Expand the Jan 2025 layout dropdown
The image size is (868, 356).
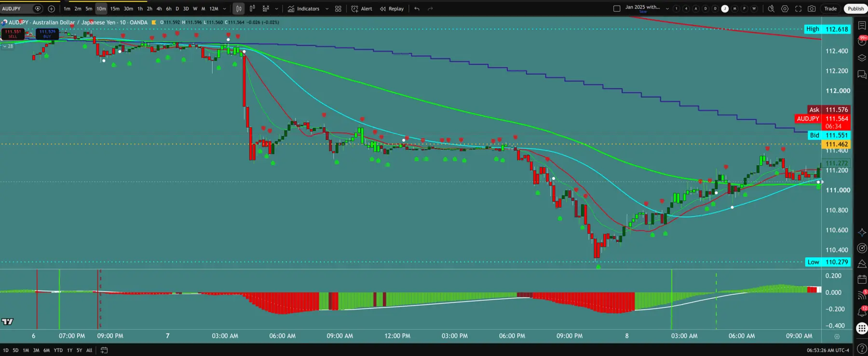(x=667, y=9)
